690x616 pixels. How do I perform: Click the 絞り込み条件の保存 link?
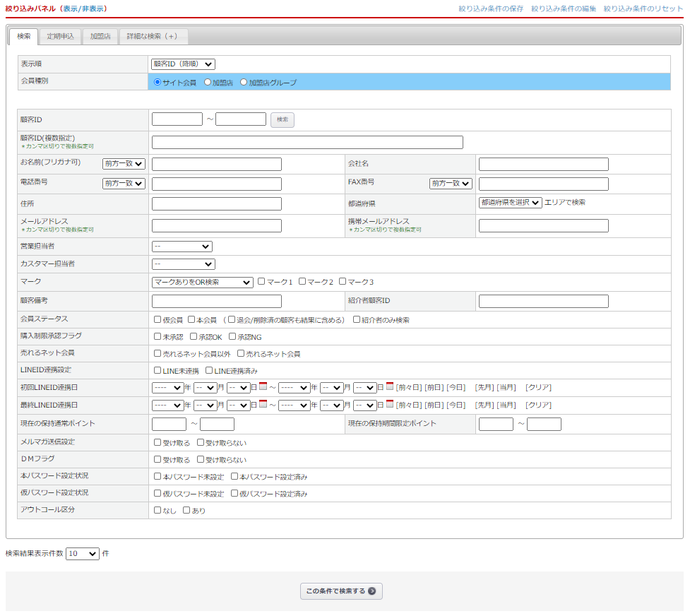491,8
